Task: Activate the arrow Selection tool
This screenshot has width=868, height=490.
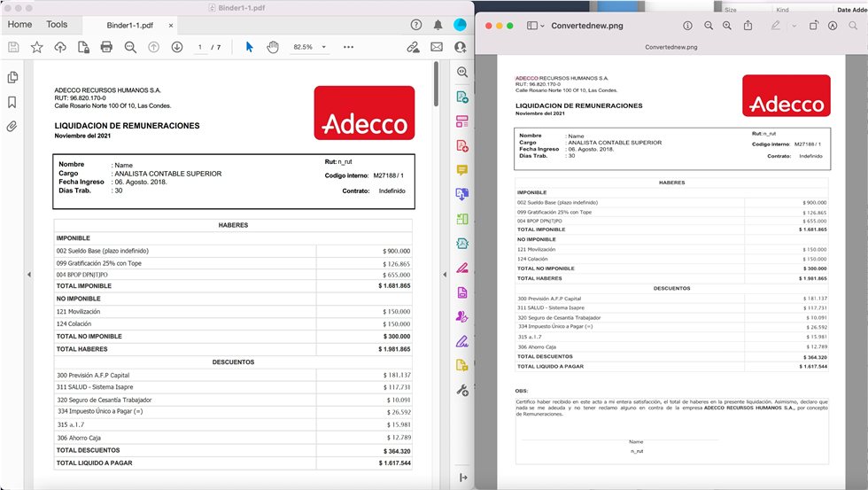Action: tap(249, 47)
